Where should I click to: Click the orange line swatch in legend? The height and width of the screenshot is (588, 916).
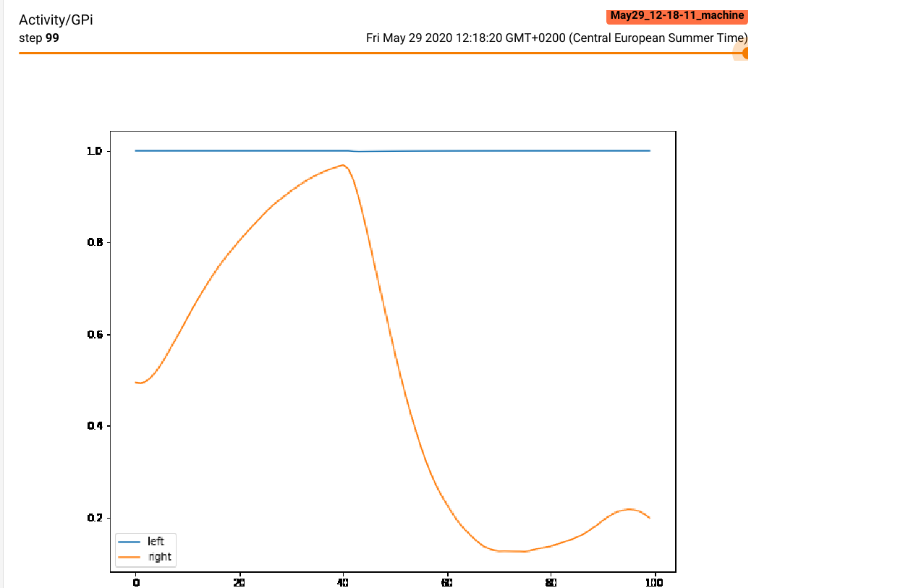130,557
